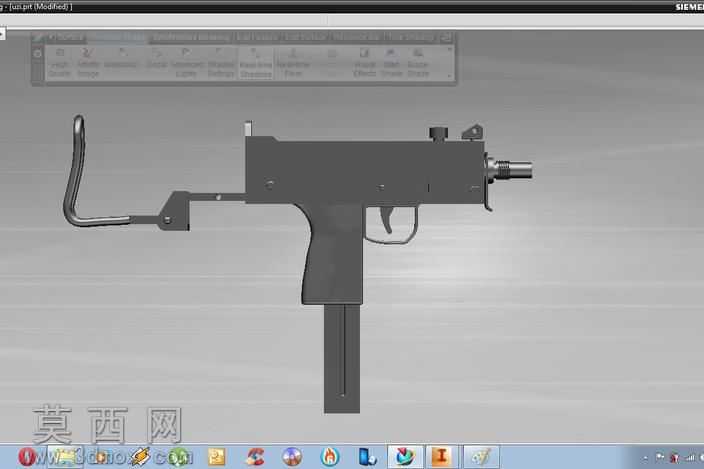This screenshot has width=704, height=469.
Task: Open Shadow Settings in the toolbar
Action: point(220,62)
